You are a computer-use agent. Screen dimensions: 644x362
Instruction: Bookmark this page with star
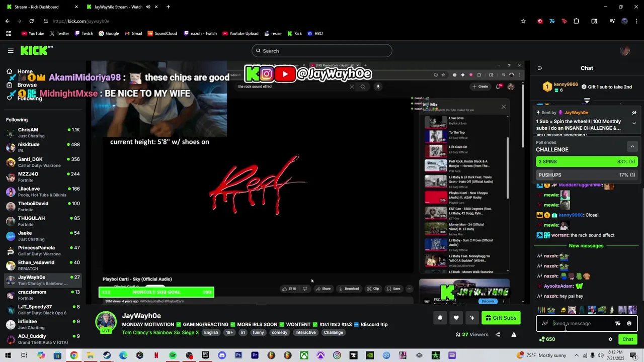click(523, 21)
